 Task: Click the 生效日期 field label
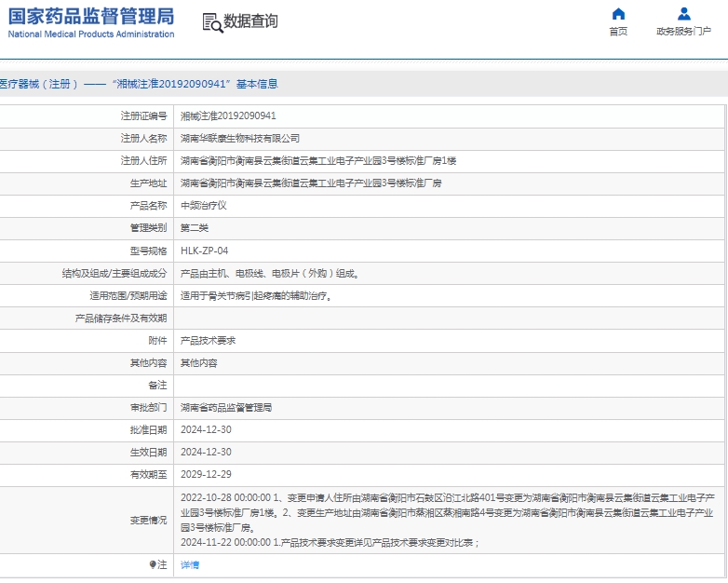148,452
